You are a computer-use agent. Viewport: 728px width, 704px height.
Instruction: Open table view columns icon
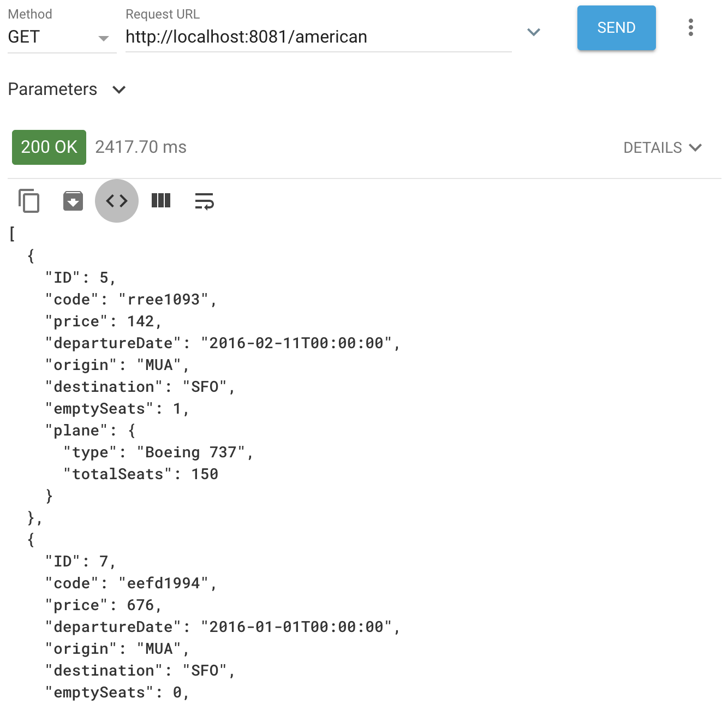coord(161,201)
